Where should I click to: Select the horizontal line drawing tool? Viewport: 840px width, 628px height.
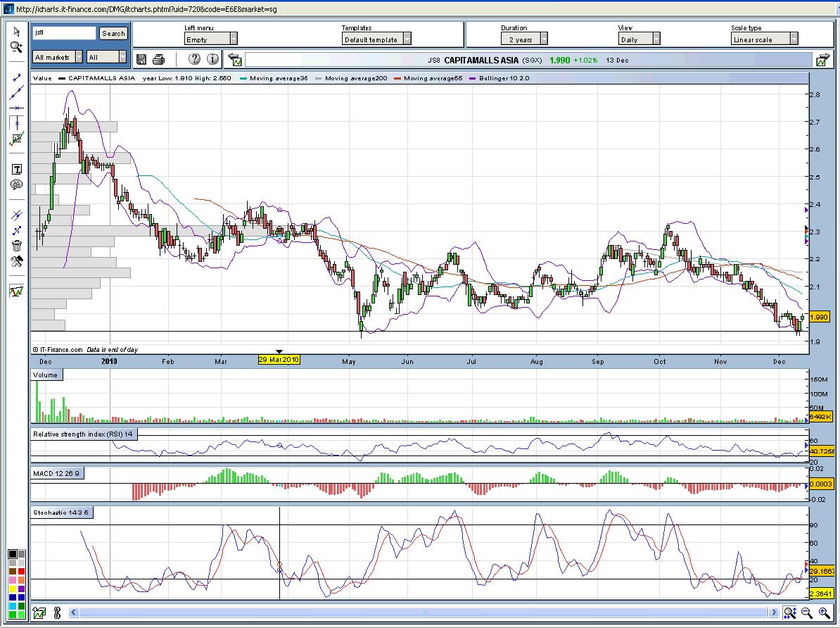coord(17,108)
